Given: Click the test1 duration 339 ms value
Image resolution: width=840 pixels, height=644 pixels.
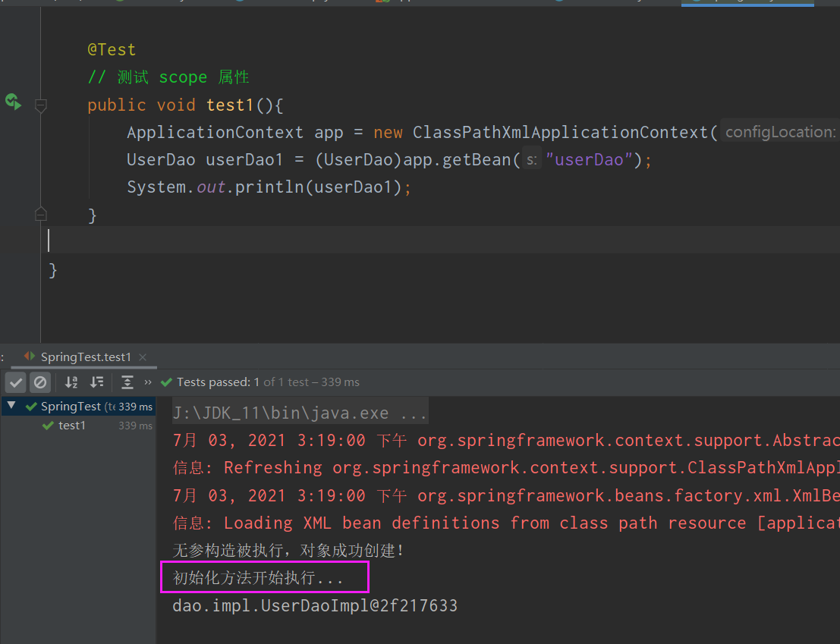Looking at the screenshot, I should pos(135,426).
